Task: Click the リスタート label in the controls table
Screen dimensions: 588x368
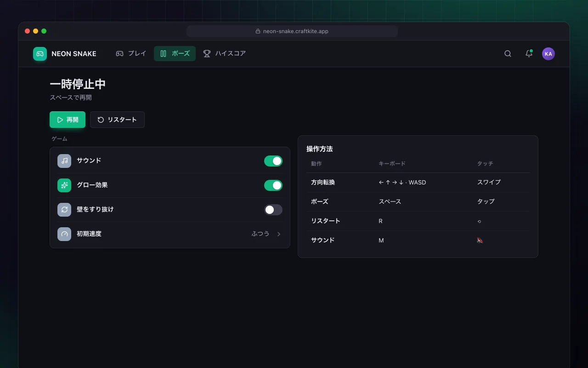Action: click(x=326, y=221)
